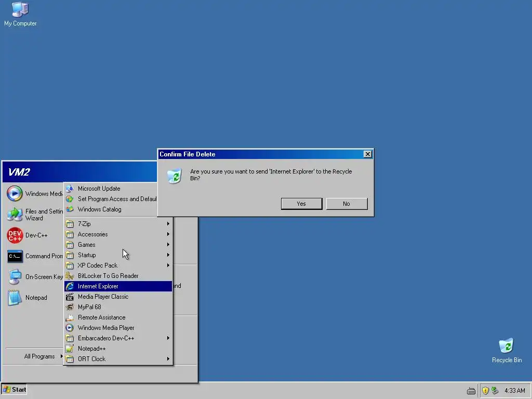Click the Microsoft Update icon
Viewport: 532px width, 399px height.
[70, 188]
